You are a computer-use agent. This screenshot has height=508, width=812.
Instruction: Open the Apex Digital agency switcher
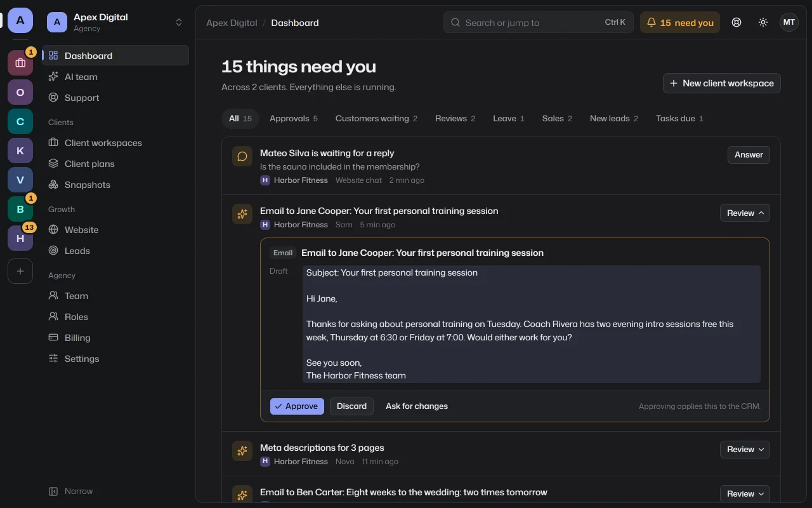tap(115, 22)
